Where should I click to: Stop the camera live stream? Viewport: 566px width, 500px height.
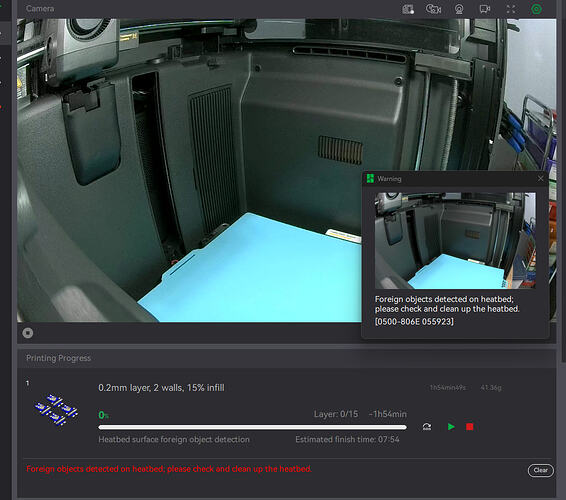[28, 333]
